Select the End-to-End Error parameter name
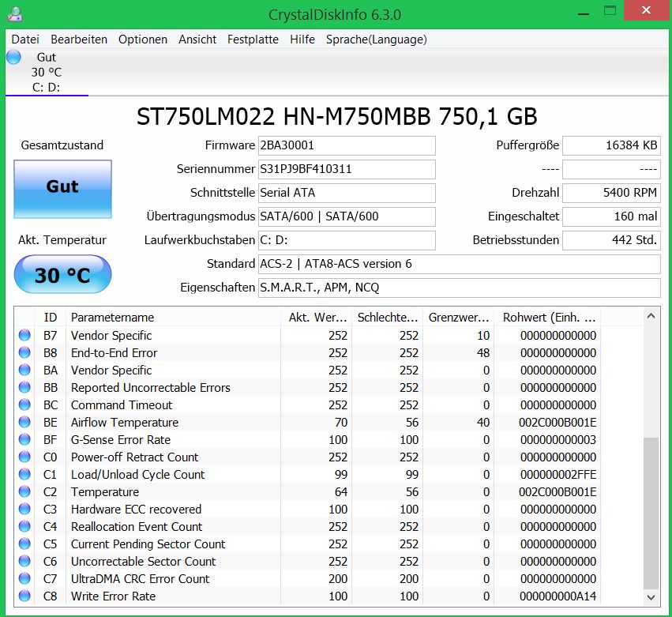 coord(114,353)
